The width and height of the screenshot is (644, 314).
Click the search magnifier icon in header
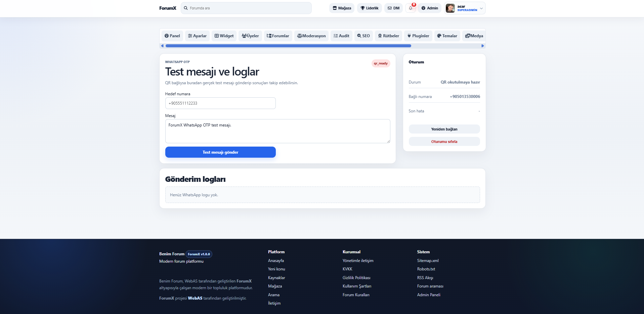pyautogui.click(x=186, y=8)
